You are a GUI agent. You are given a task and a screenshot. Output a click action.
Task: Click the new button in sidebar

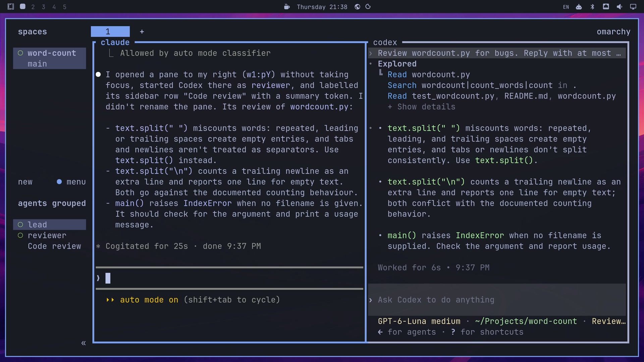click(25, 182)
